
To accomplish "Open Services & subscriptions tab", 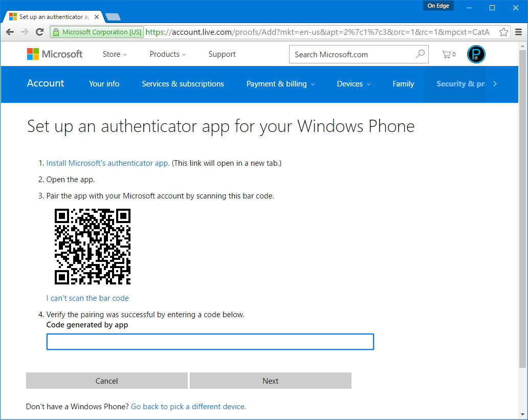I will tap(183, 84).
